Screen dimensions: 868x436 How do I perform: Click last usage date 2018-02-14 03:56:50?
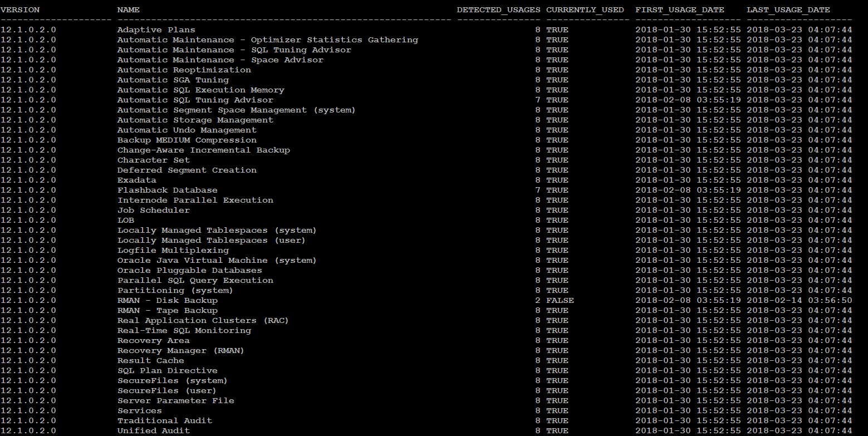click(x=800, y=300)
